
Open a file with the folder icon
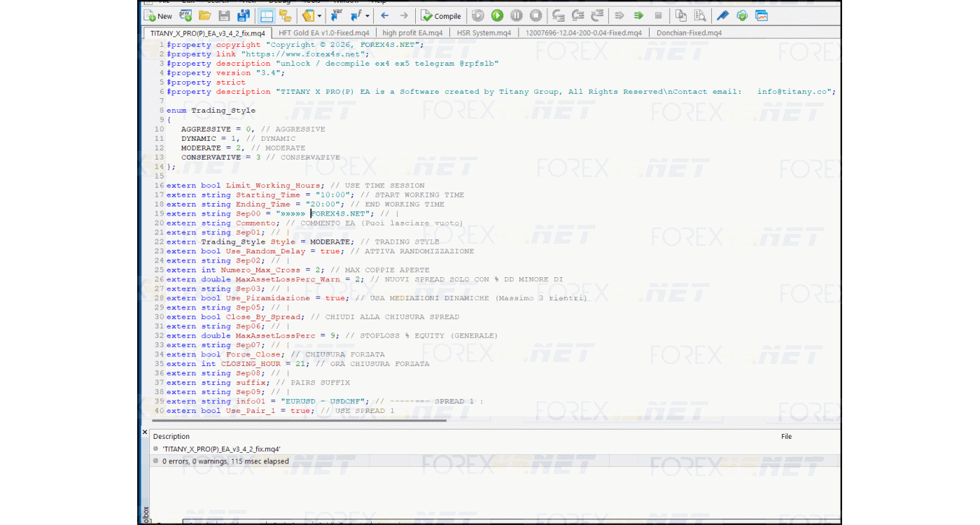(x=204, y=15)
